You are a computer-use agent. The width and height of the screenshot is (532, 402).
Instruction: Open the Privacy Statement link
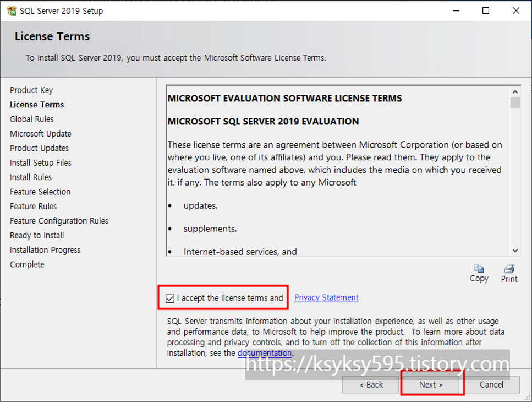click(326, 298)
